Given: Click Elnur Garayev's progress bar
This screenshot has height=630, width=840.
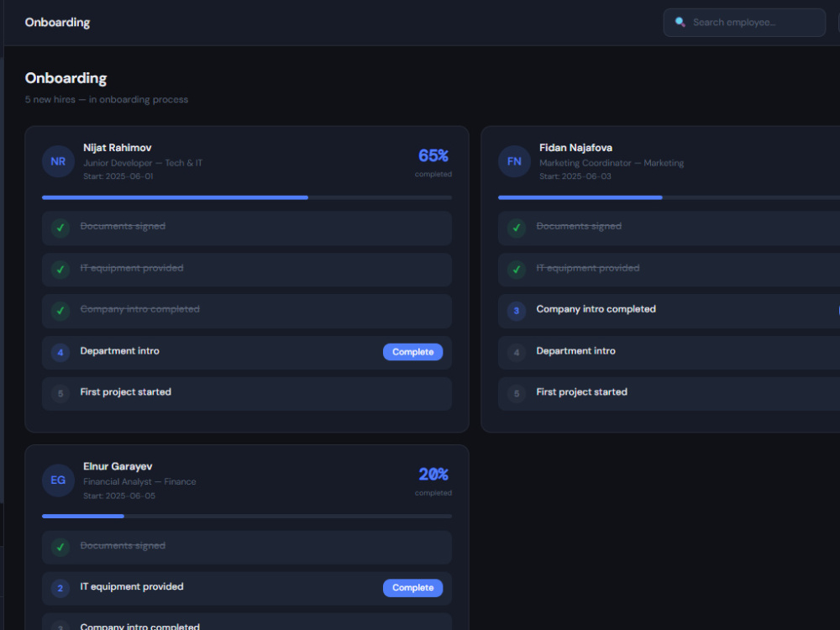Looking at the screenshot, I should (x=247, y=517).
